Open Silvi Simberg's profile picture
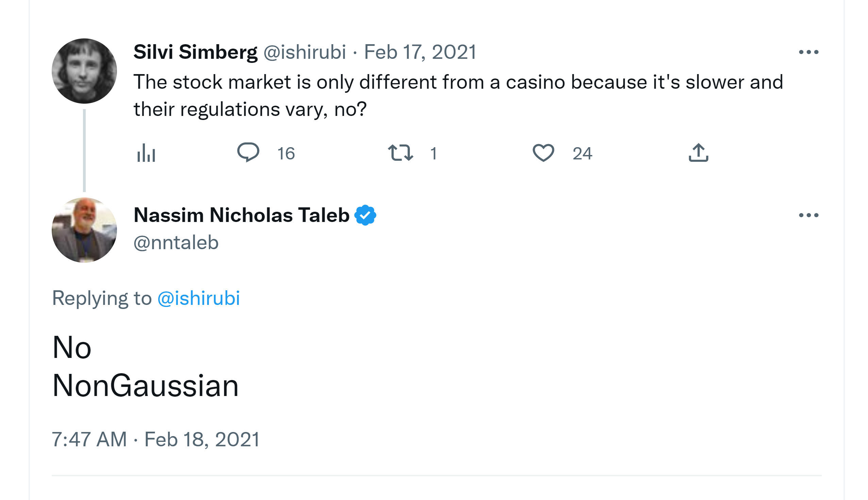Screen dimensions: 868x500 (84, 71)
